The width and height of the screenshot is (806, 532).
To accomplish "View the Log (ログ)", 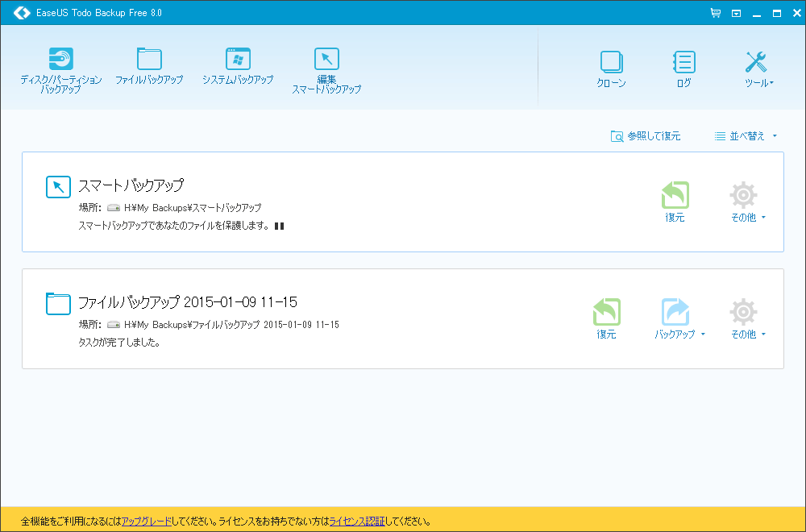I will tap(683, 69).
